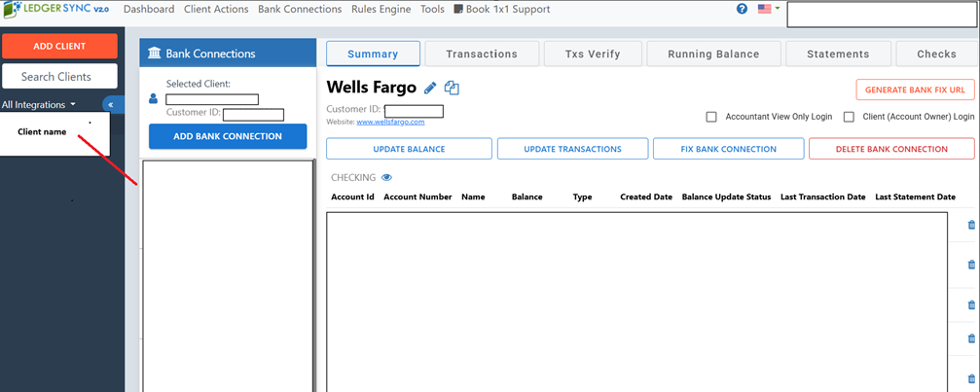980x392 pixels.
Task: Enable Client (Account Owner) Login checkbox
Action: click(849, 117)
